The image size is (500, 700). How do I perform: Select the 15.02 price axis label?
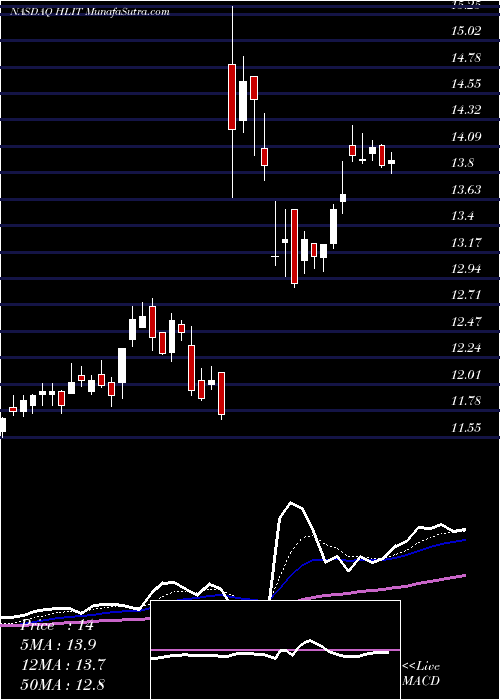[x=467, y=31]
